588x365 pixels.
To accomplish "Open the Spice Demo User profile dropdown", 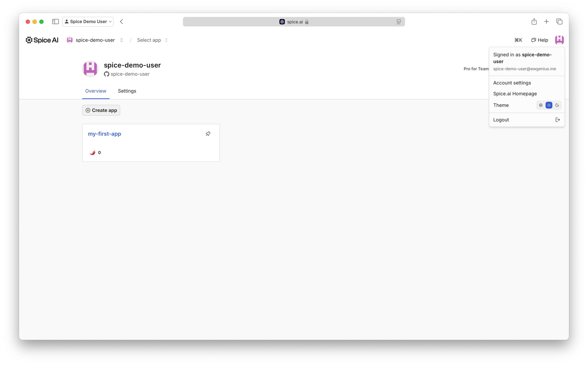I will tap(88, 22).
